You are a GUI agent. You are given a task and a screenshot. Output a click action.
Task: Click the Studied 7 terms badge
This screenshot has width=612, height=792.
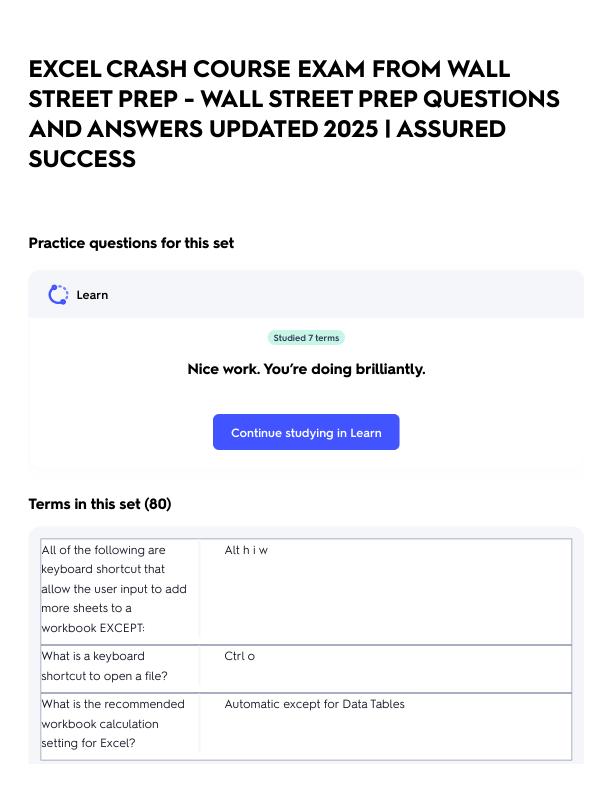coord(306,338)
